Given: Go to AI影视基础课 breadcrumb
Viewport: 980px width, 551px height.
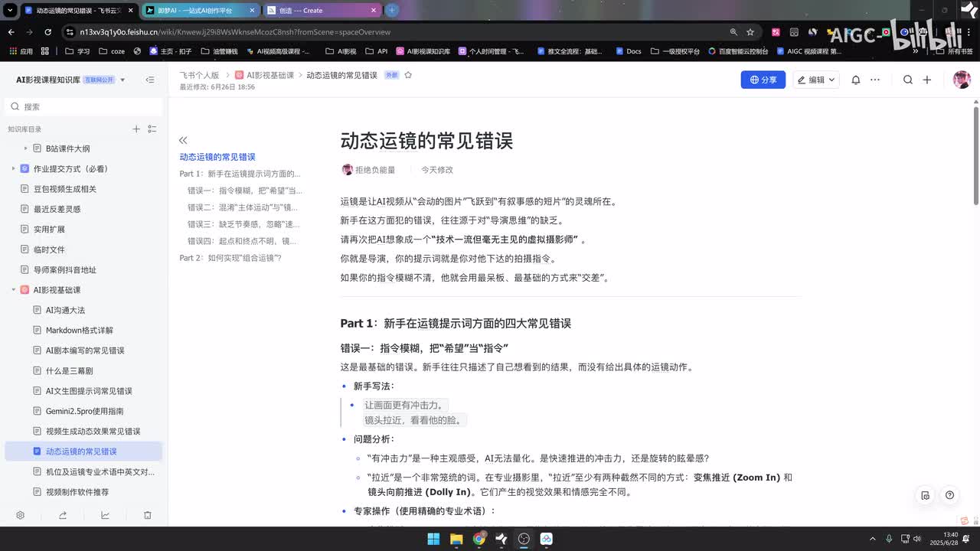Looking at the screenshot, I should pos(264,75).
